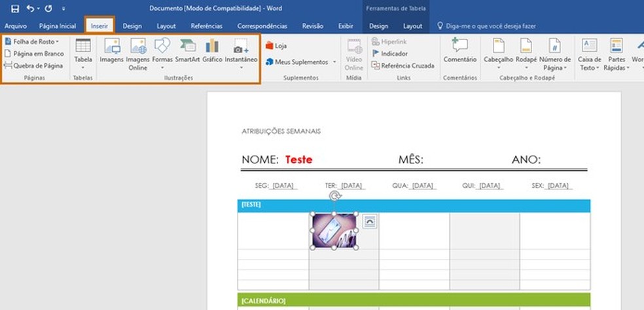Click the Save icon in the title bar
Viewport: 644px width, 310px height.
[15, 9]
